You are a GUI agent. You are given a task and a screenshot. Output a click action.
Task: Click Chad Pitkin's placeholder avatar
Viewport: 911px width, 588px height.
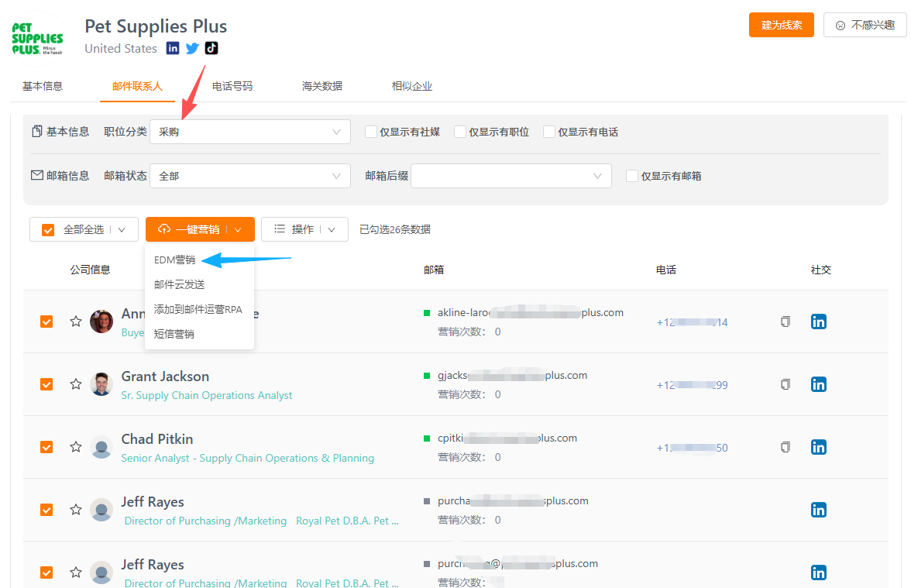point(101,447)
